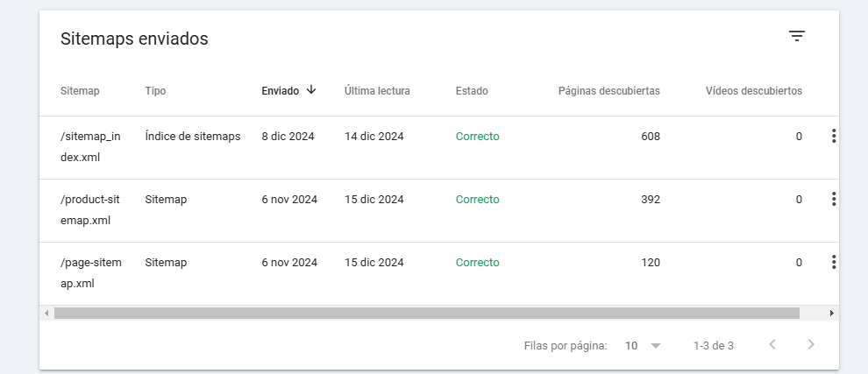Viewport: 868px width, 374px height.
Task: Click the horizontal scrollbar thumb
Action: pyautogui.click(x=426, y=313)
